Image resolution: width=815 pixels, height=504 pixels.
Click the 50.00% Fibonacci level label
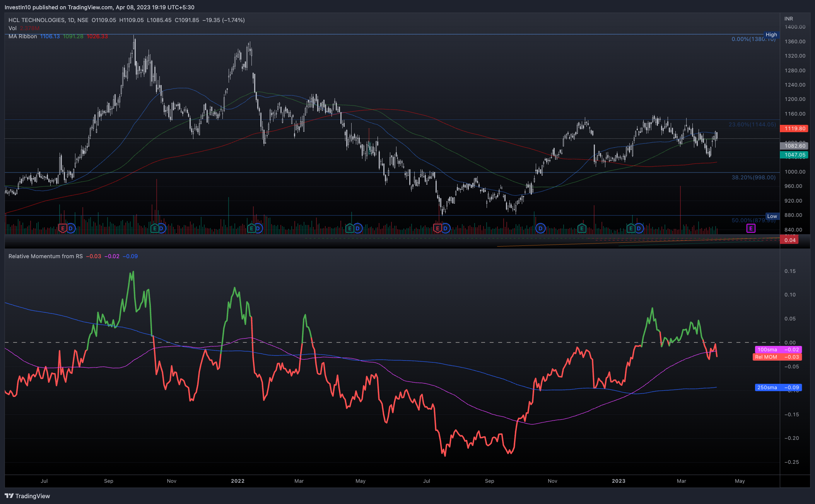753,220
